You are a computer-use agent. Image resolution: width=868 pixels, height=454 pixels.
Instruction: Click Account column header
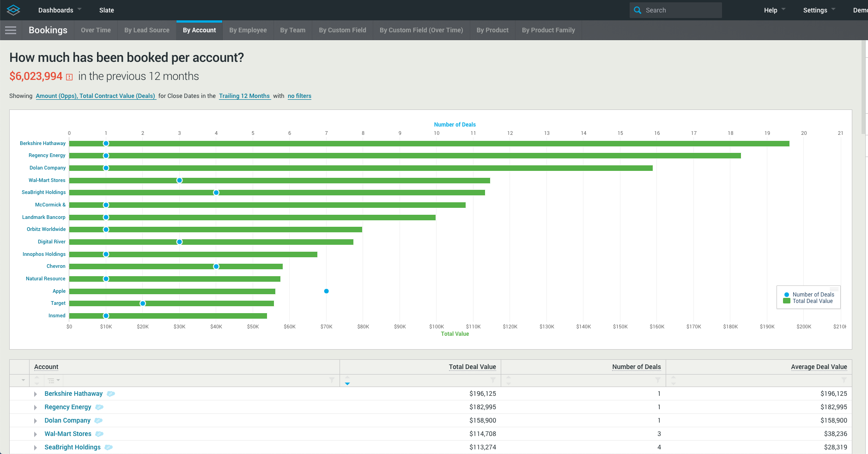(46, 367)
